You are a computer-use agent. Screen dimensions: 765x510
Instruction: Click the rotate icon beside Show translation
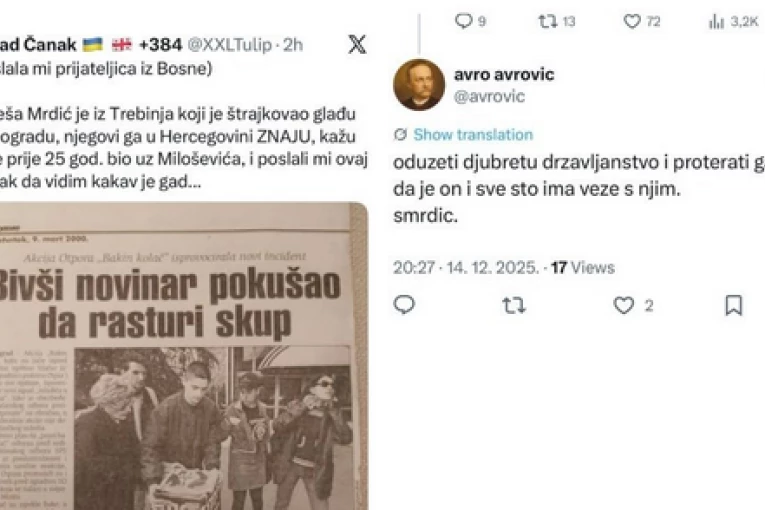(401, 135)
